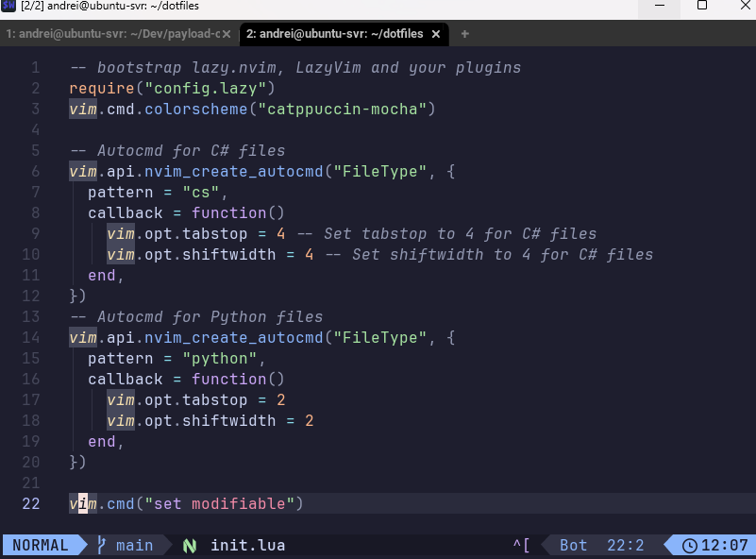Click the ^[ pending key indicator

point(522,545)
